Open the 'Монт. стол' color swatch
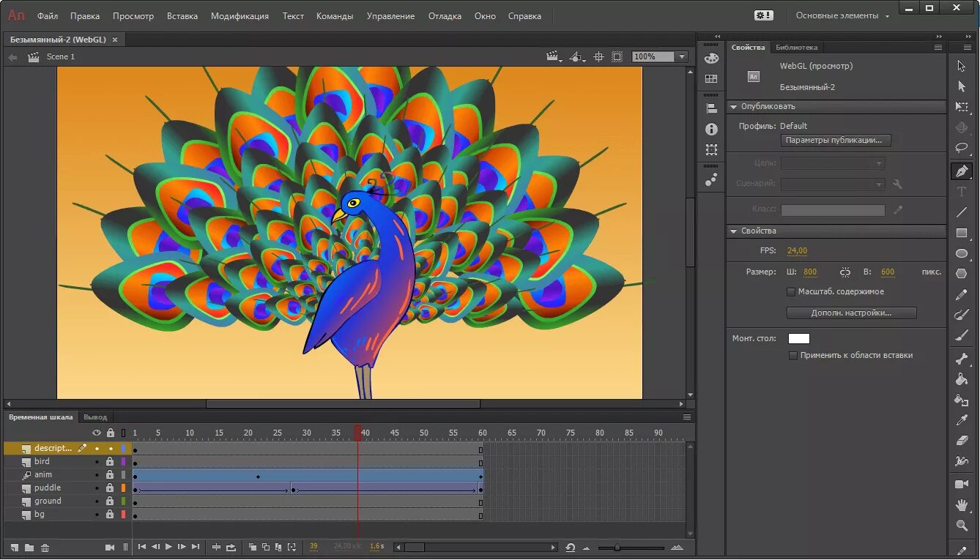980x560 pixels. (x=798, y=339)
